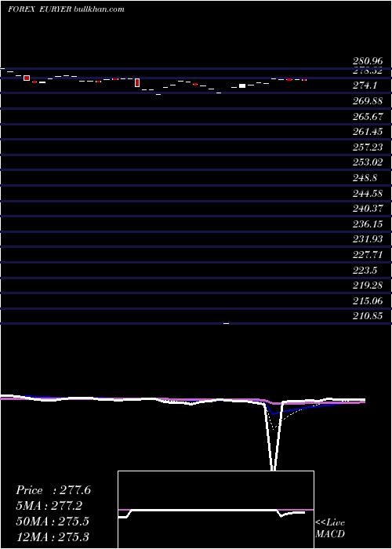
Task: Click the 248.8 price axis label
Action: [x=365, y=178]
